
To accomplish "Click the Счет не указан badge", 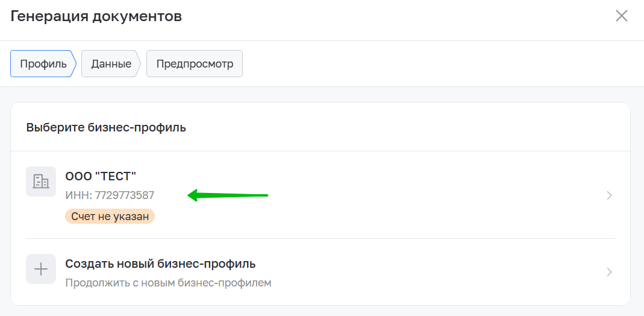I will click(x=110, y=216).
